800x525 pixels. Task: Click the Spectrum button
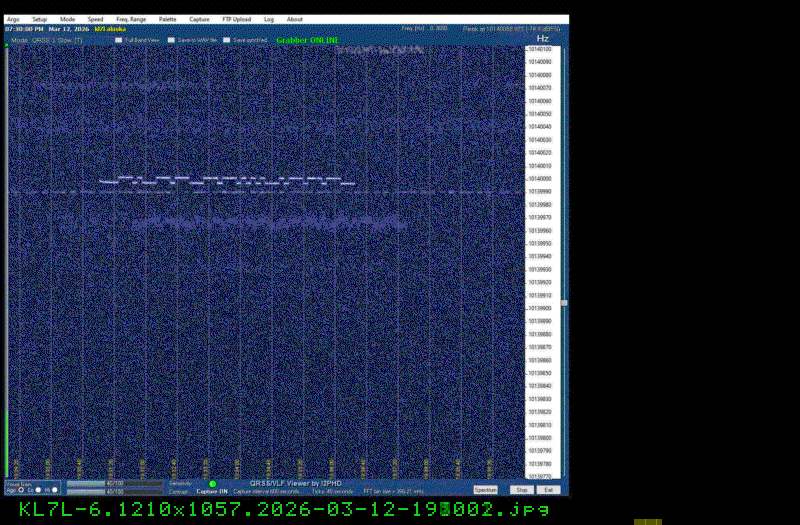(485, 490)
